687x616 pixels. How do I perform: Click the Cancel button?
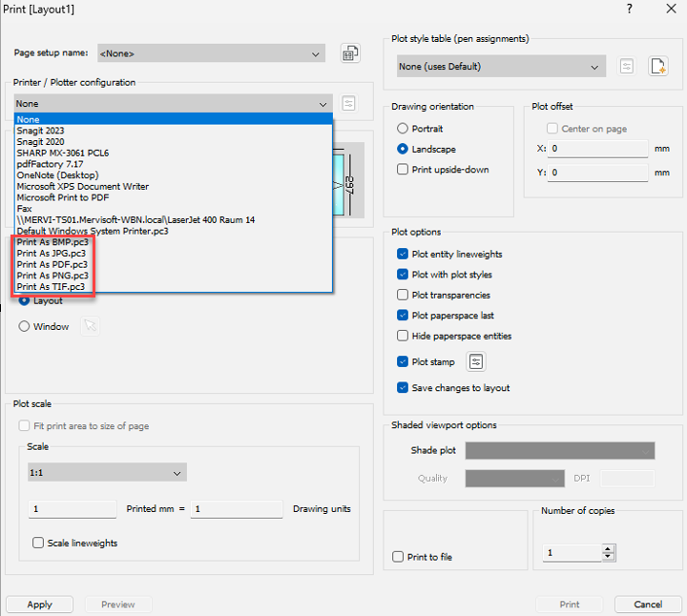tap(648, 605)
